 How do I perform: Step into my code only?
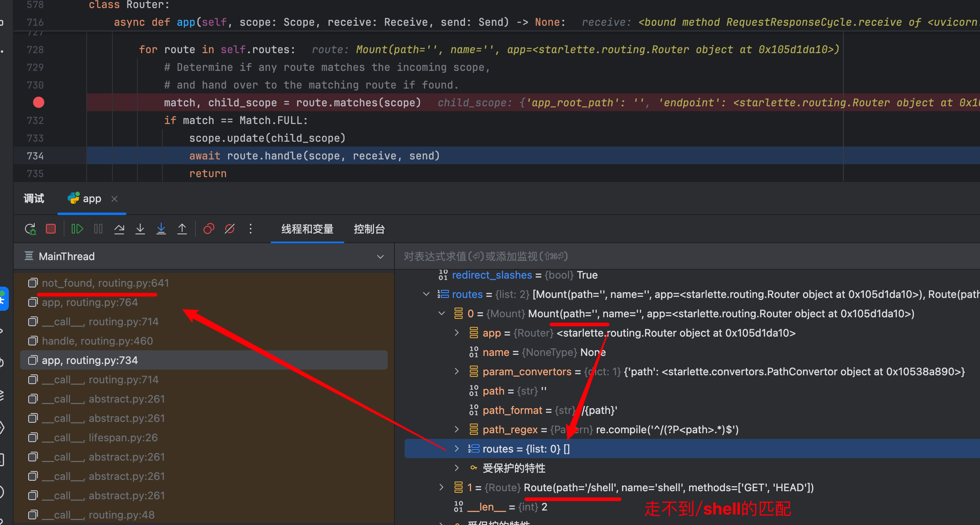pyautogui.click(x=161, y=229)
